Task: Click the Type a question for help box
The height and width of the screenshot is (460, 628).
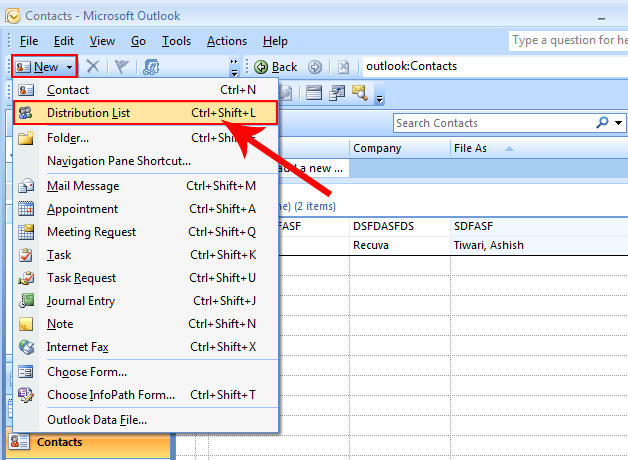Action: [568, 40]
